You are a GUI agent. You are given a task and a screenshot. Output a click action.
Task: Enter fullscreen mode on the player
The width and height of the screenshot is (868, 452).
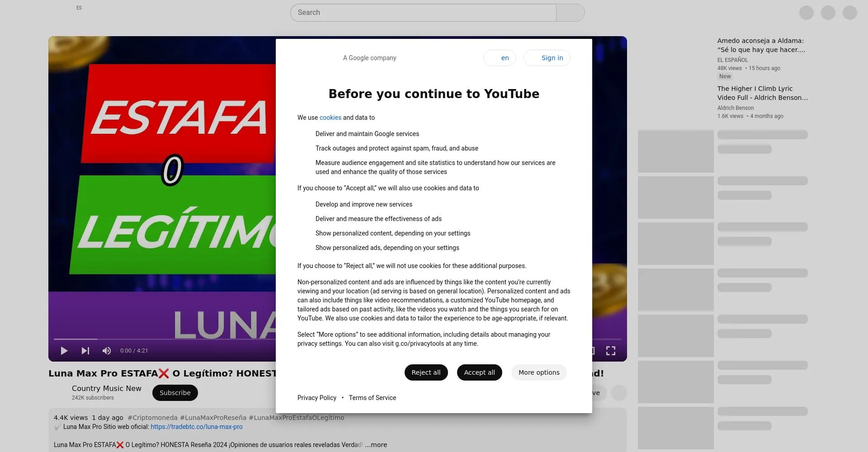coord(611,351)
